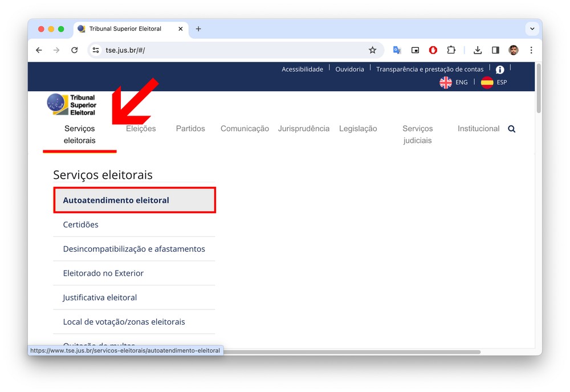
Task: Open the Downloads icon
Action: pos(478,50)
